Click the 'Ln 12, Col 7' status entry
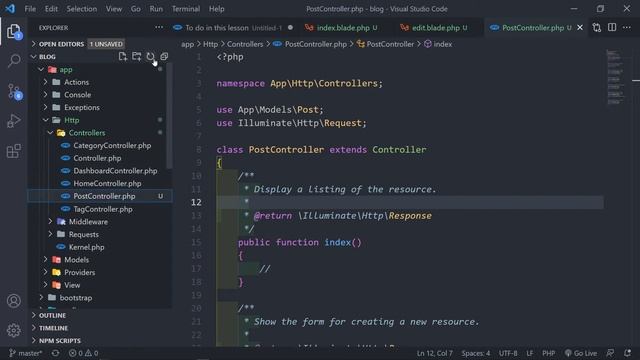Screen dimensions: 640x360 pyautogui.click(x=435, y=353)
